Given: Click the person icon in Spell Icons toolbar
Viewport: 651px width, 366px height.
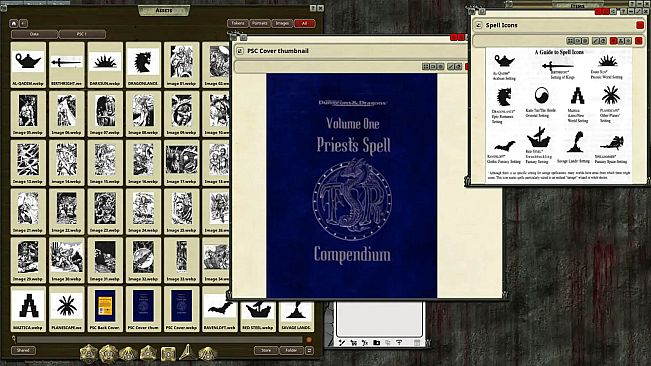Looking at the screenshot, I should pos(621,41).
